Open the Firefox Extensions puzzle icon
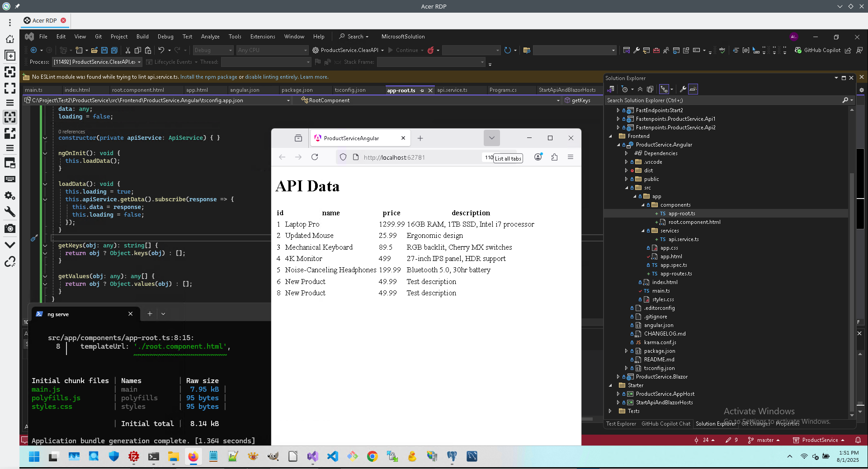Screen dimensions: 868x469 (554, 157)
